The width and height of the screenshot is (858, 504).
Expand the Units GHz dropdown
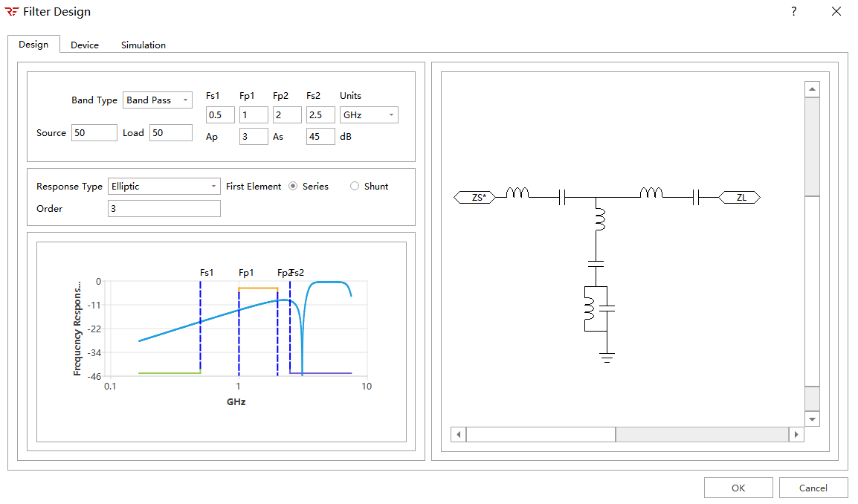click(369, 115)
